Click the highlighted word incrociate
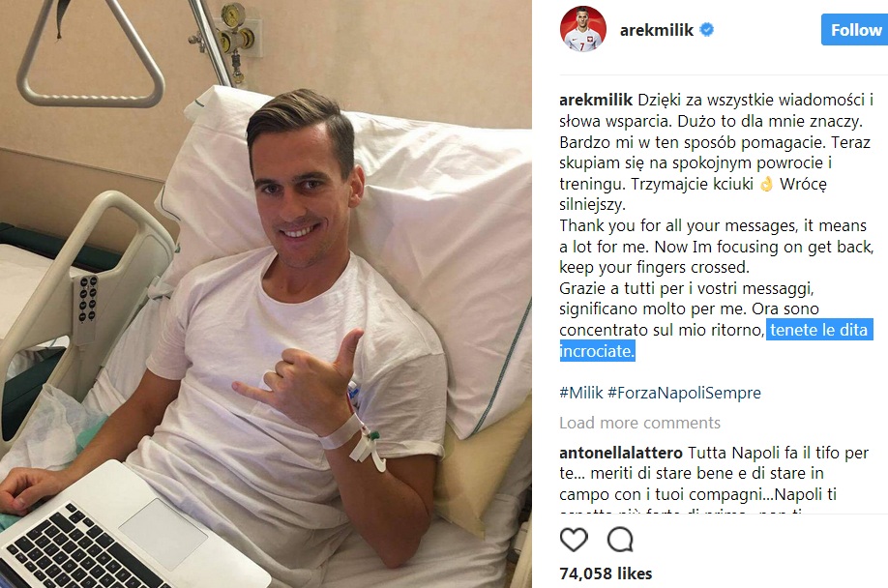 (597, 351)
